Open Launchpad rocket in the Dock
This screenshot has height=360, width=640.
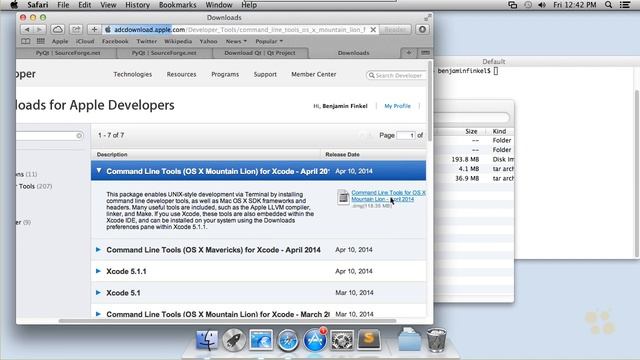234,340
